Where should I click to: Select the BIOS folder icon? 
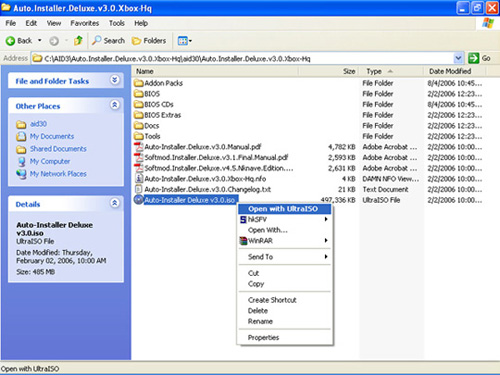pyautogui.click(x=139, y=94)
